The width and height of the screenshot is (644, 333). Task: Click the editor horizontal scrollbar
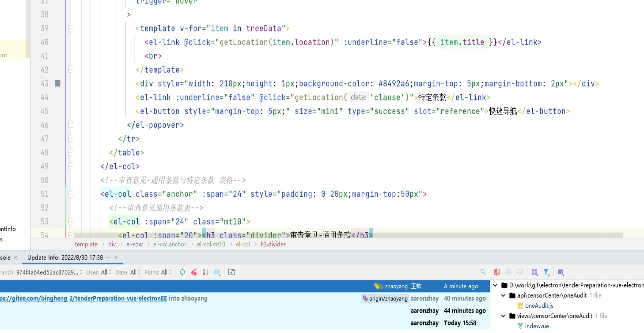point(348,235)
